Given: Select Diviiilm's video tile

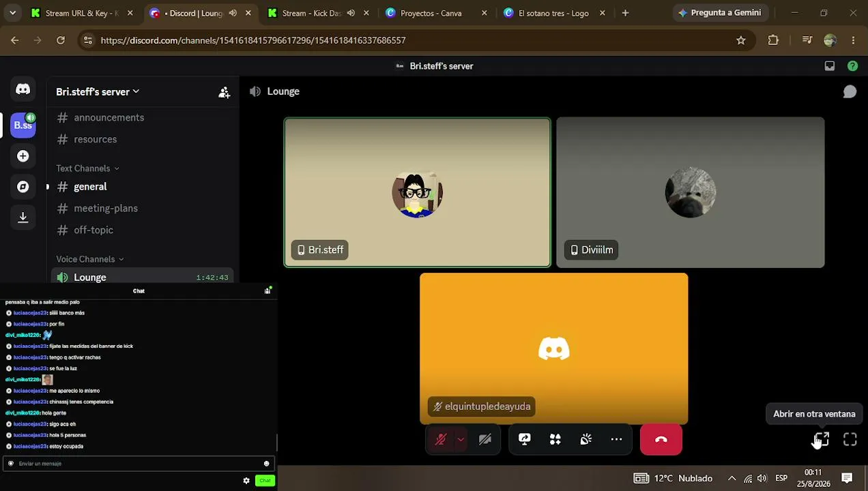Looking at the screenshot, I should 691,192.
